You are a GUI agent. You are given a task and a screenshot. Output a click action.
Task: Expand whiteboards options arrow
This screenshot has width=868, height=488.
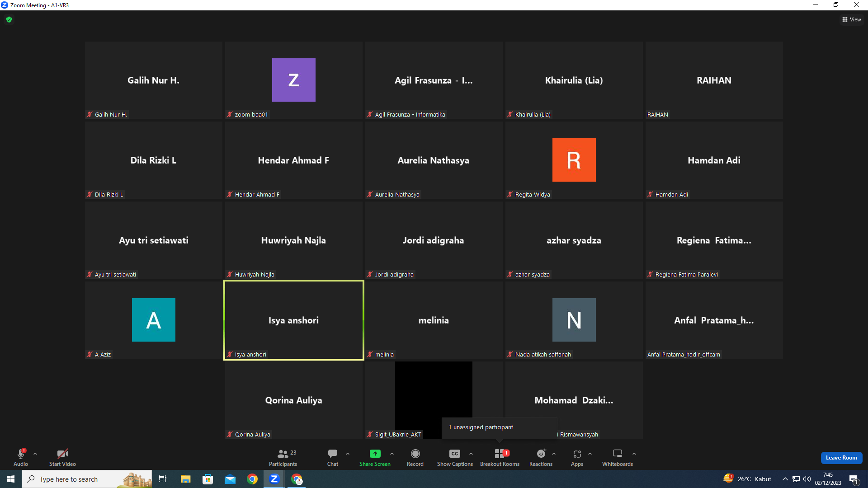[634, 454]
